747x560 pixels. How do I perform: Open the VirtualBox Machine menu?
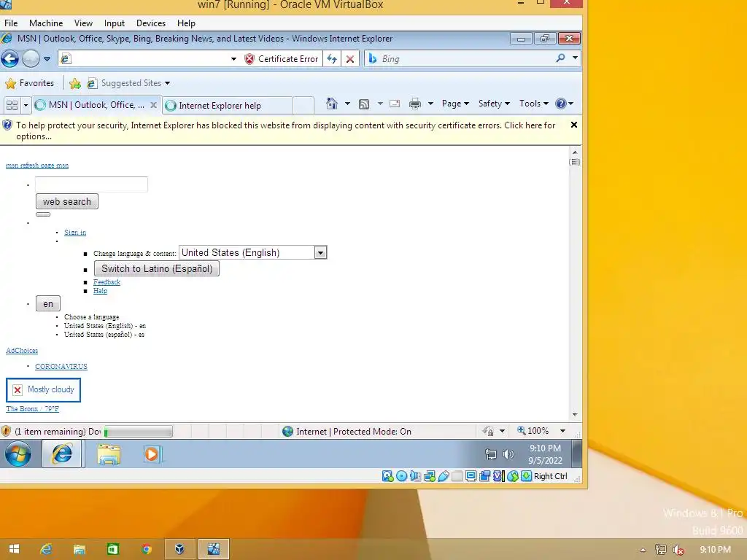click(46, 23)
